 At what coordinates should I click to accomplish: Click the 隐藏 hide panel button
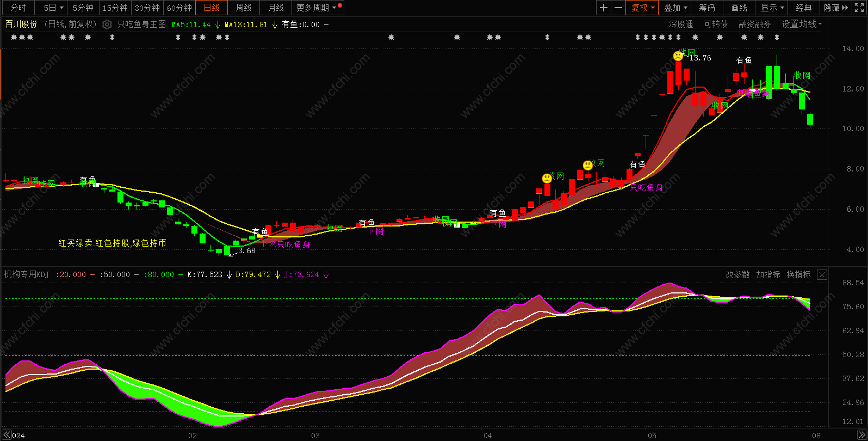tap(835, 8)
